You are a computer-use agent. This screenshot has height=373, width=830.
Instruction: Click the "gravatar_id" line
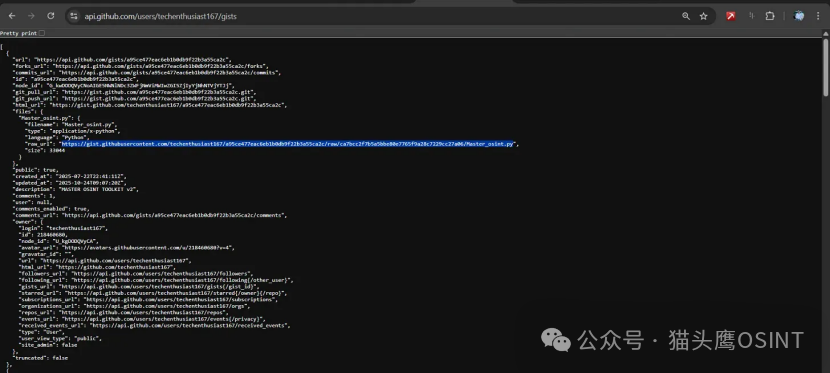(x=47, y=254)
